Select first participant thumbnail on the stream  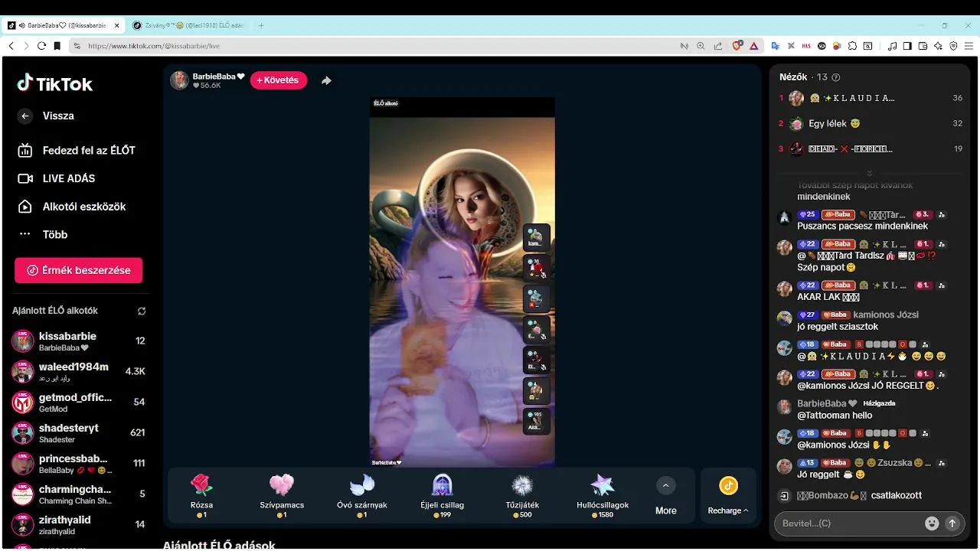pyautogui.click(x=536, y=237)
